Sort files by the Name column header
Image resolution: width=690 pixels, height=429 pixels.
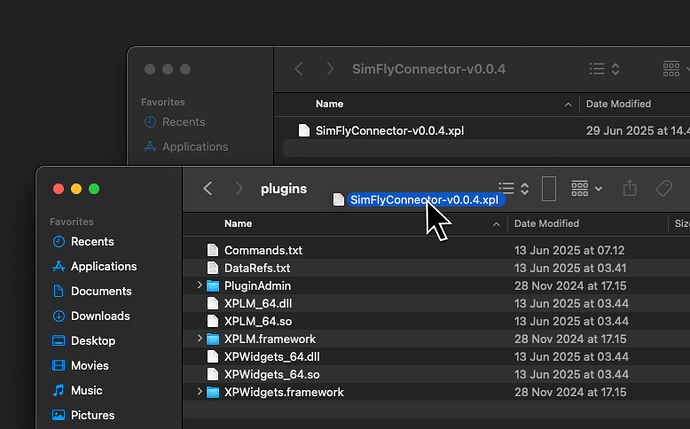click(x=238, y=224)
